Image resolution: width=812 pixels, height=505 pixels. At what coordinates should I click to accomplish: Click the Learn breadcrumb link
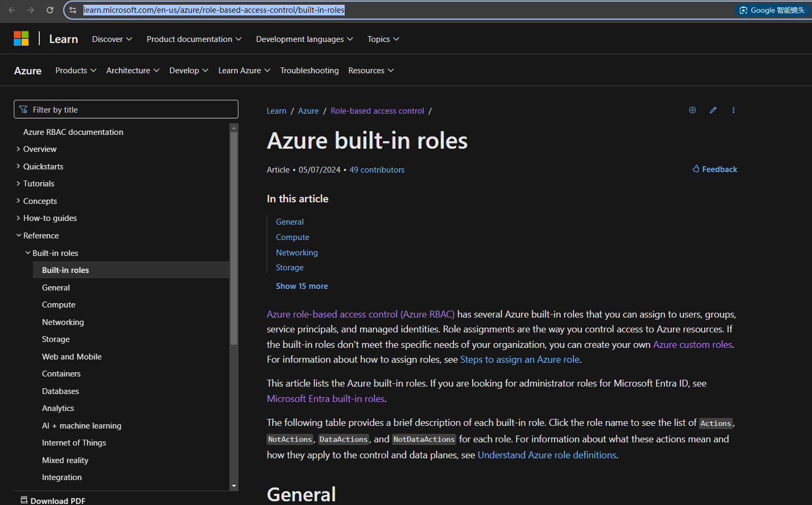click(x=277, y=111)
